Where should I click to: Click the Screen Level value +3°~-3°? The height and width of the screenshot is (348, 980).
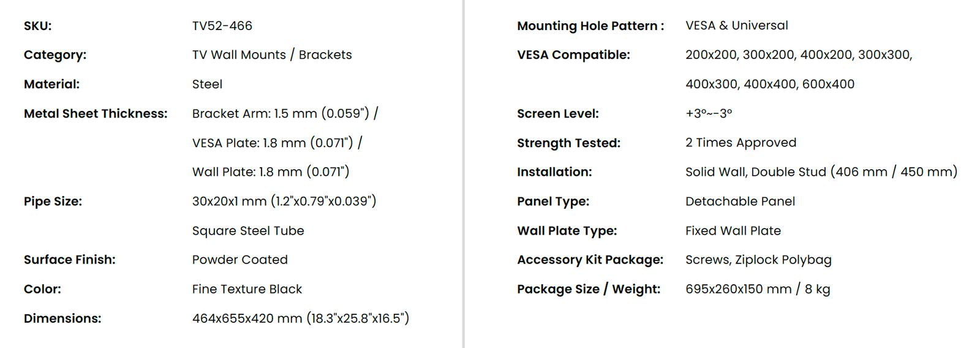[709, 113]
